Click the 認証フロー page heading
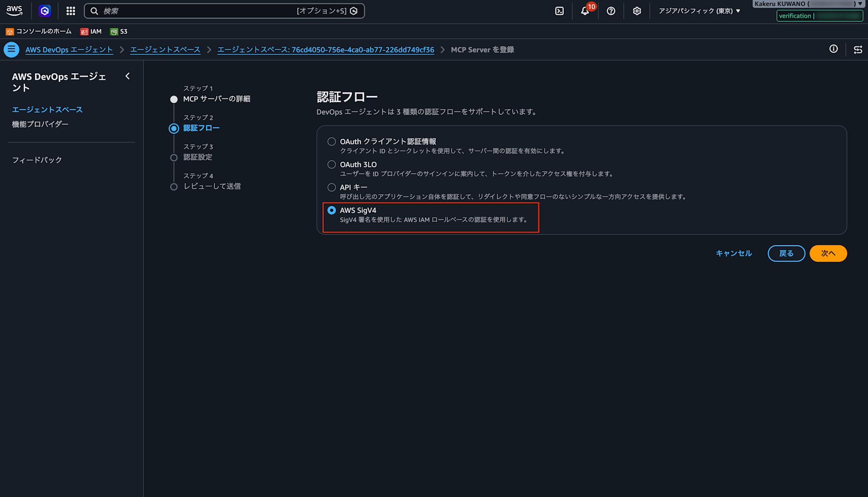Screen dimensions: 868x497 coord(347,97)
